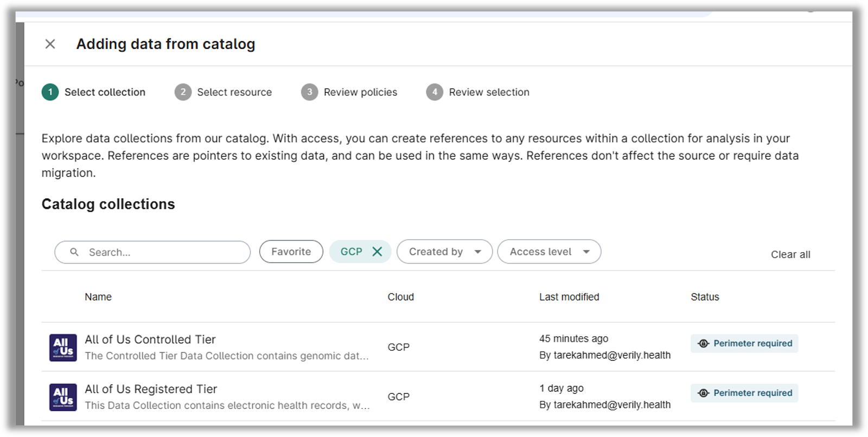Sort by the Last modified column header
This screenshot has width=868, height=437.
point(569,297)
